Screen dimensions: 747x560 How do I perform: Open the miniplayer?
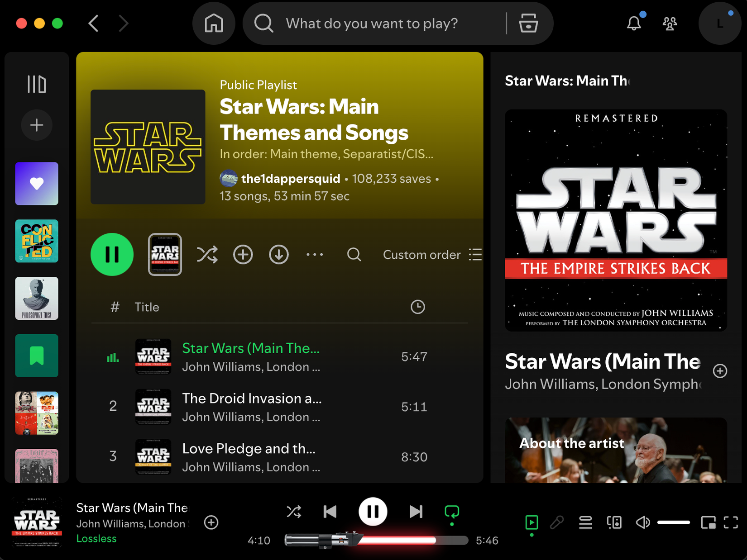(x=709, y=522)
